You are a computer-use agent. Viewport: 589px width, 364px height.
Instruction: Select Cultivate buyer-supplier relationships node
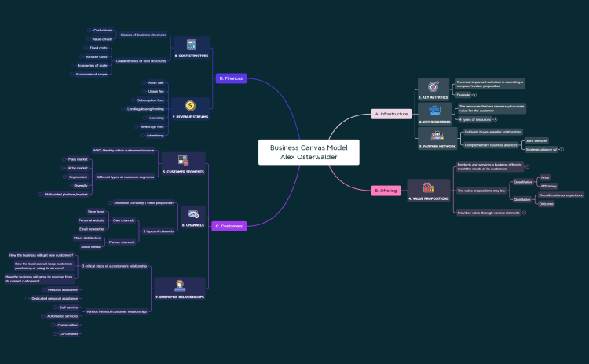(493, 132)
